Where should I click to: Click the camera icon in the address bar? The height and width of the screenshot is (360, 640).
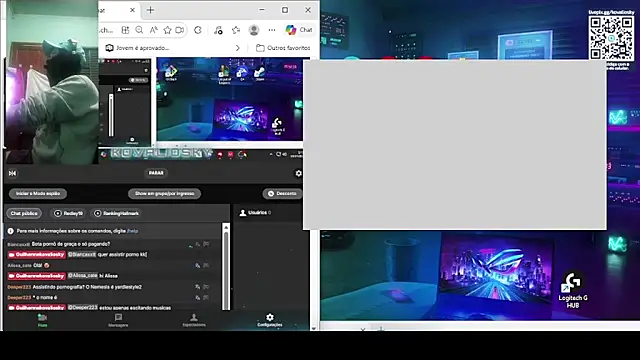[180, 30]
